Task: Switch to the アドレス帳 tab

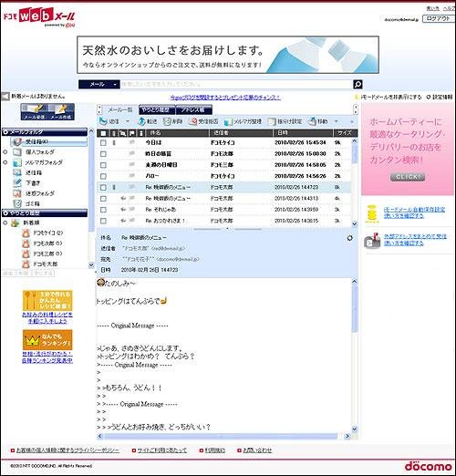Action: pyautogui.click(x=193, y=109)
